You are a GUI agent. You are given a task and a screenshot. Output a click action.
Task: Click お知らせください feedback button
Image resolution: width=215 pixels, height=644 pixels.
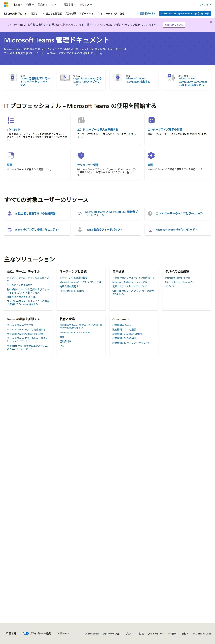[x=174, y=25]
